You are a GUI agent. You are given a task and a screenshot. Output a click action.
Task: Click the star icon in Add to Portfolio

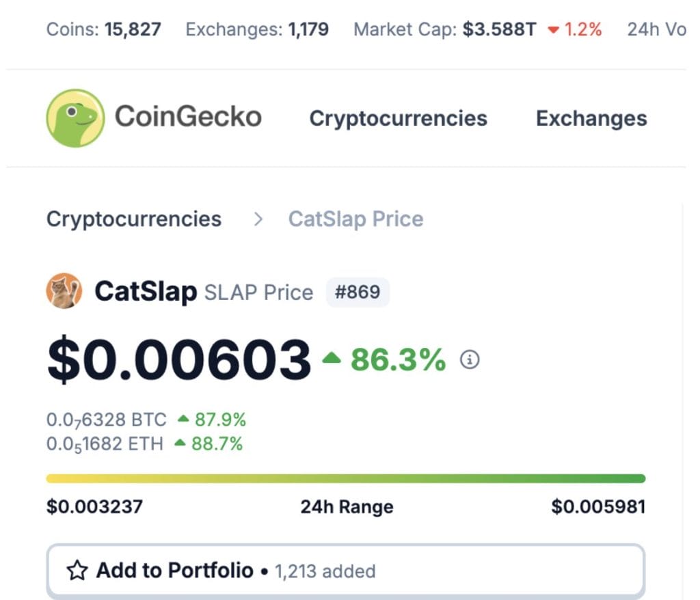click(77, 570)
